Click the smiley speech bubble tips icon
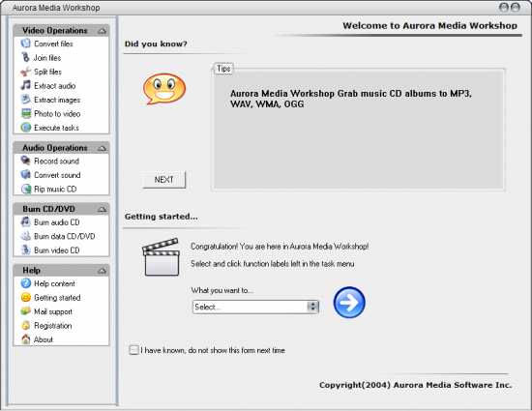The width and height of the screenshot is (532, 411). [x=164, y=89]
